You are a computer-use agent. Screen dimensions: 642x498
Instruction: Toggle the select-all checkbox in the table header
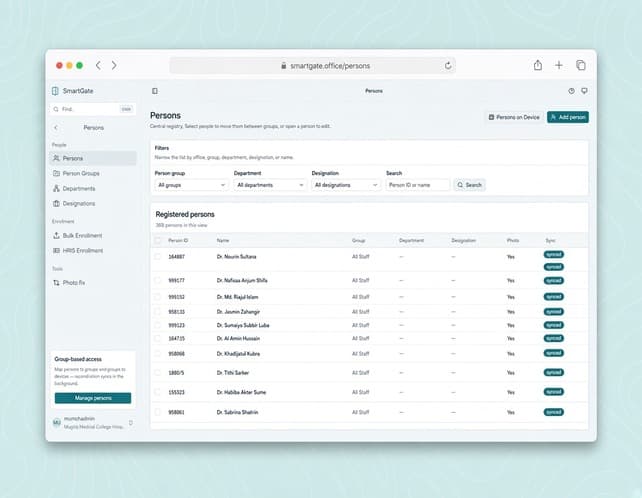pyautogui.click(x=158, y=240)
